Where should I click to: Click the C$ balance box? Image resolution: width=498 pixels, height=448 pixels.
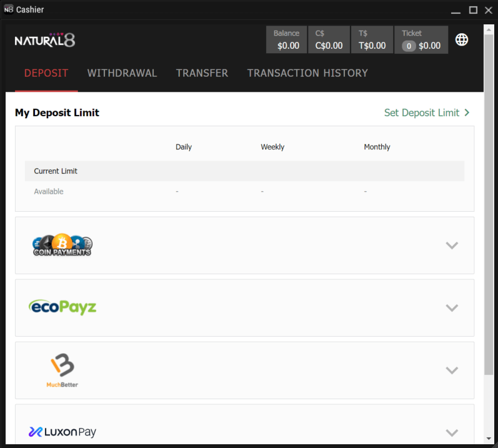(x=329, y=39)
